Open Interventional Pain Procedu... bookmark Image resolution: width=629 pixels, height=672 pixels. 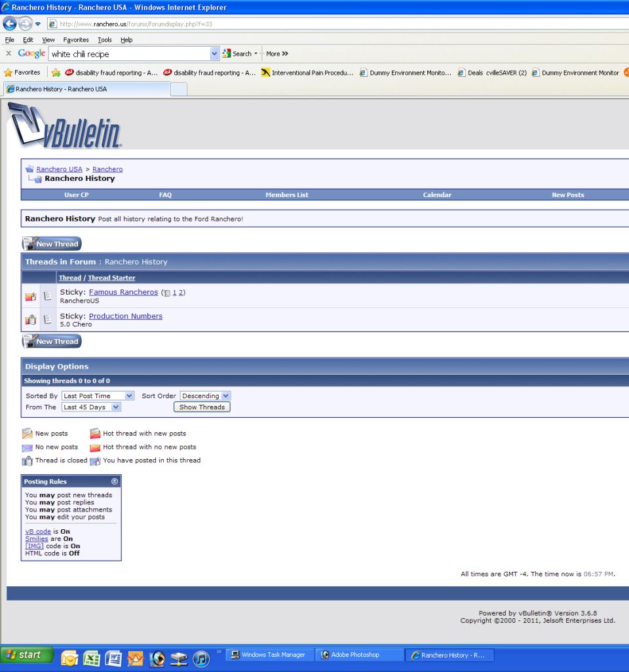pos(307,73)
